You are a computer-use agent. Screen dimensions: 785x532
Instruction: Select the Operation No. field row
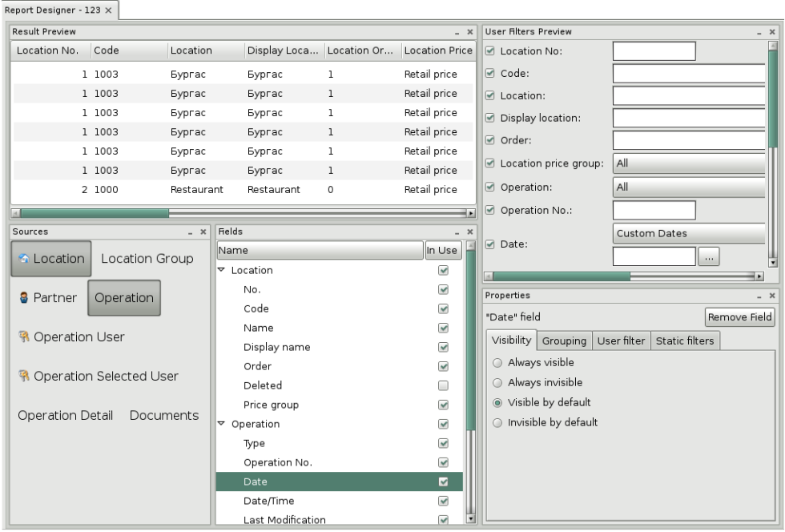pos(340,462)
